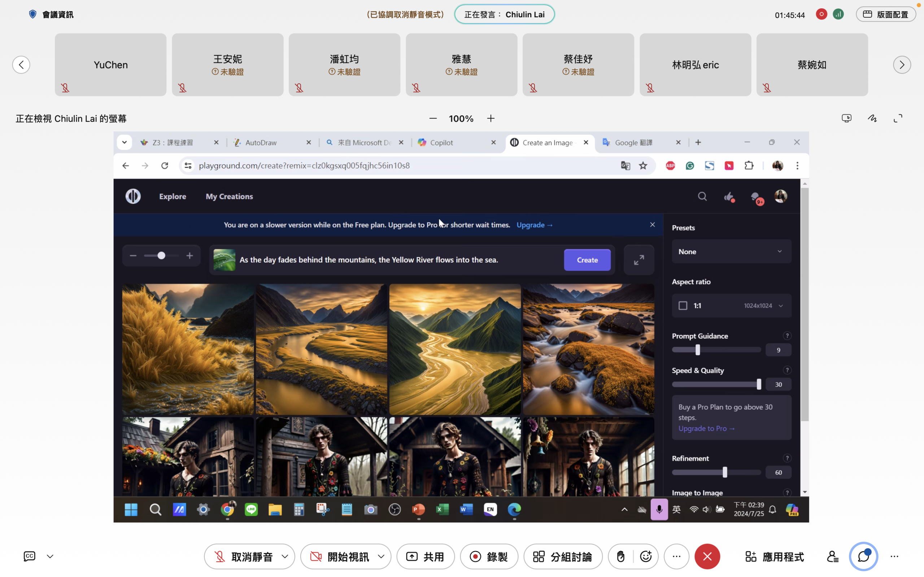Open the meeting chat icon
924x577 pixels.
point(863,556)
